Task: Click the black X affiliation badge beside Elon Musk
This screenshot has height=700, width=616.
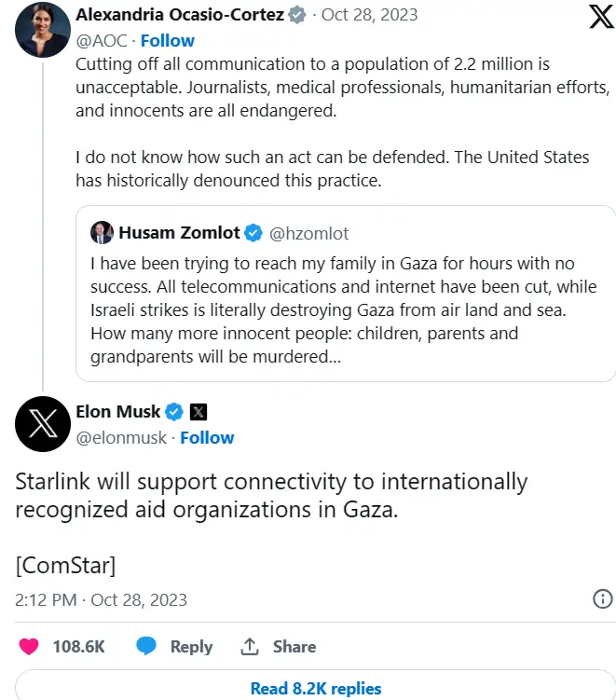Action: 198,412
